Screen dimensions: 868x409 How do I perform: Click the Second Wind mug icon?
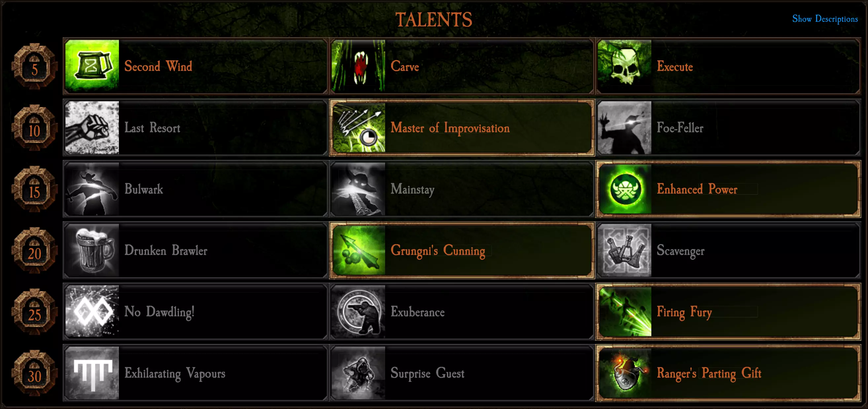click(x=92, y=66)
